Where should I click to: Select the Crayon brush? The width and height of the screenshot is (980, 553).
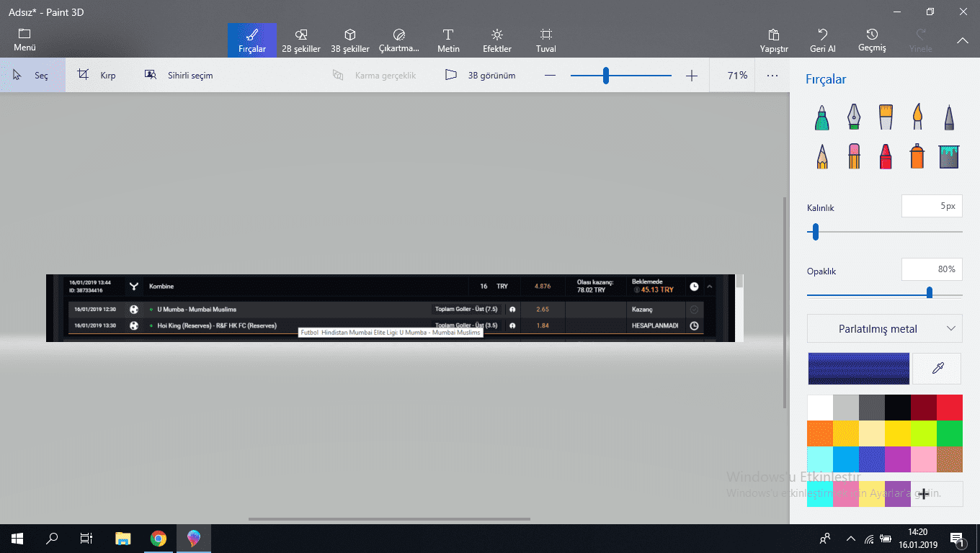pyautogui.click(x=886, y=156)
